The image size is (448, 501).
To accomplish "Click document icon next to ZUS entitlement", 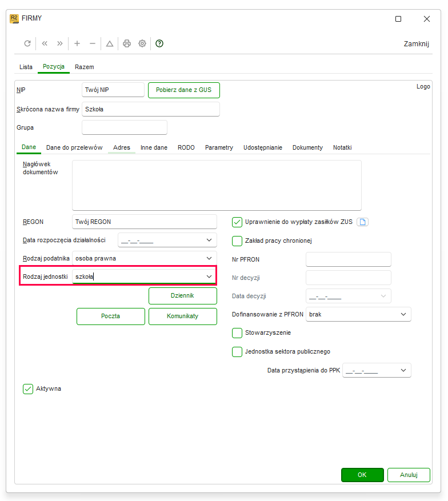I will (362, 222).
